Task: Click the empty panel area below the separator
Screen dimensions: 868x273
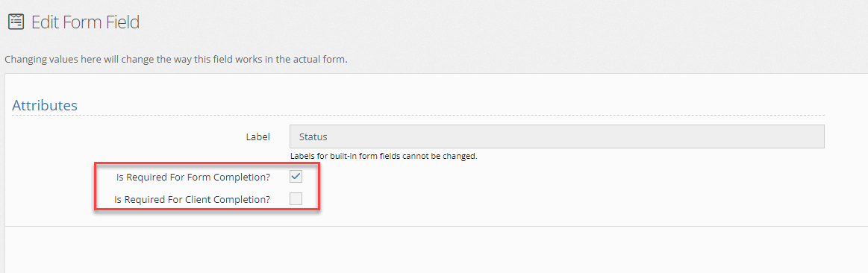Action: click(x=436, y=249)
